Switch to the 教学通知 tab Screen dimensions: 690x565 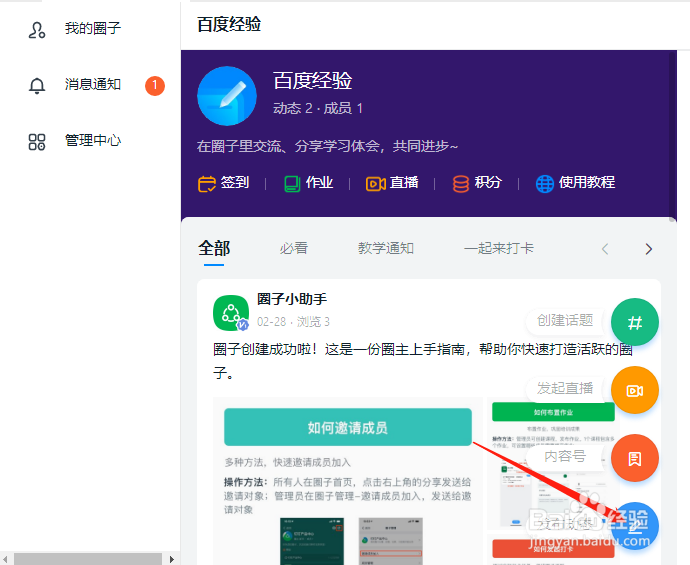tap(386, 248)
